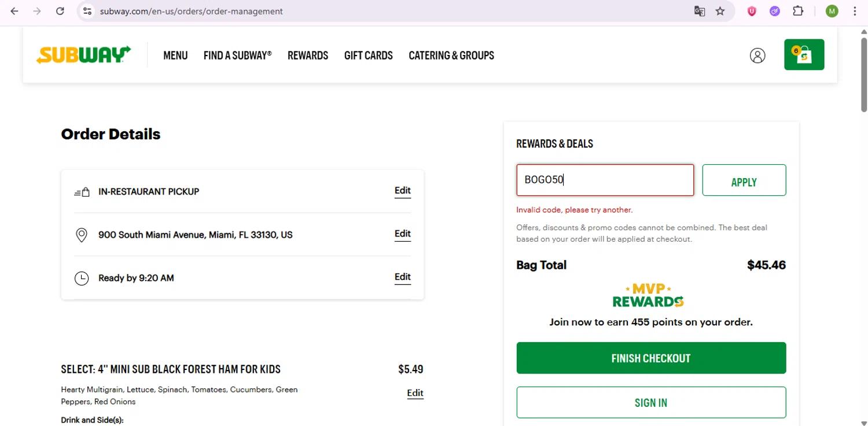868x426 pixels.
Task: Click the translate page icon
Action: [x=700, y=11]
